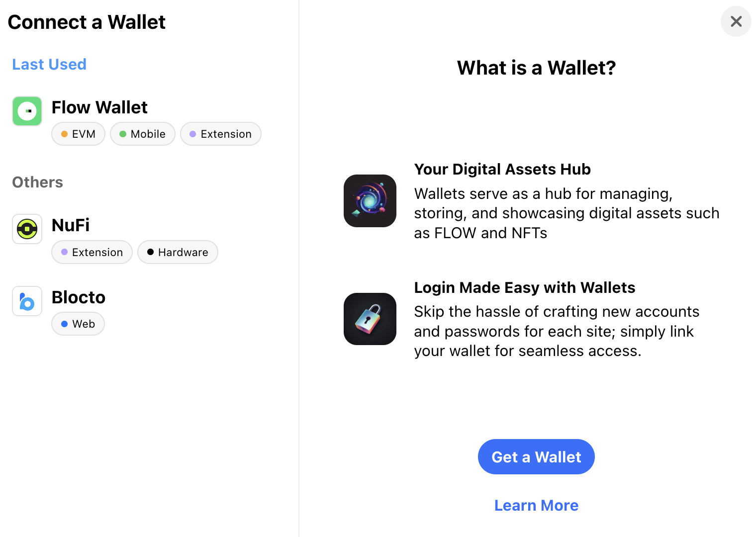
Task: Open the Flow Wallet entry
Action: tap(99, 107)
